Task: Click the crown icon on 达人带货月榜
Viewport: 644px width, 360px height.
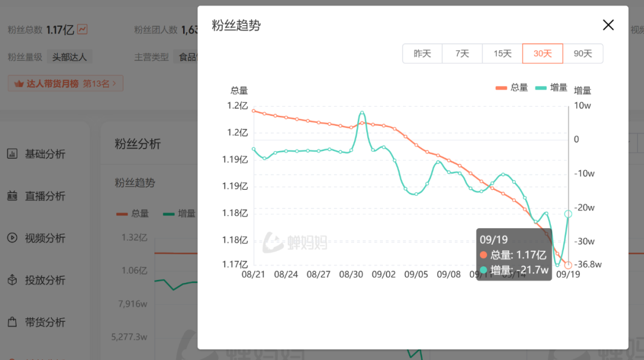Action: tap(18, 84)
